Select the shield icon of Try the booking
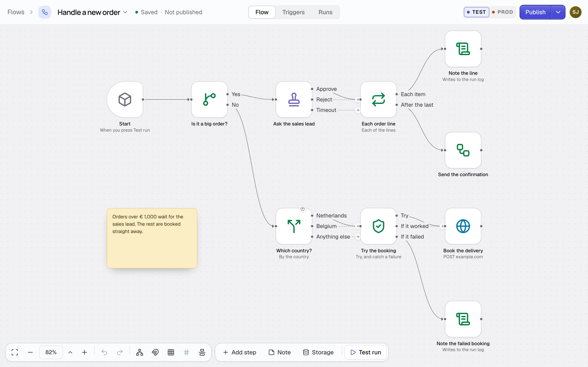The image size is (588, 367). (x=378, y=226)
